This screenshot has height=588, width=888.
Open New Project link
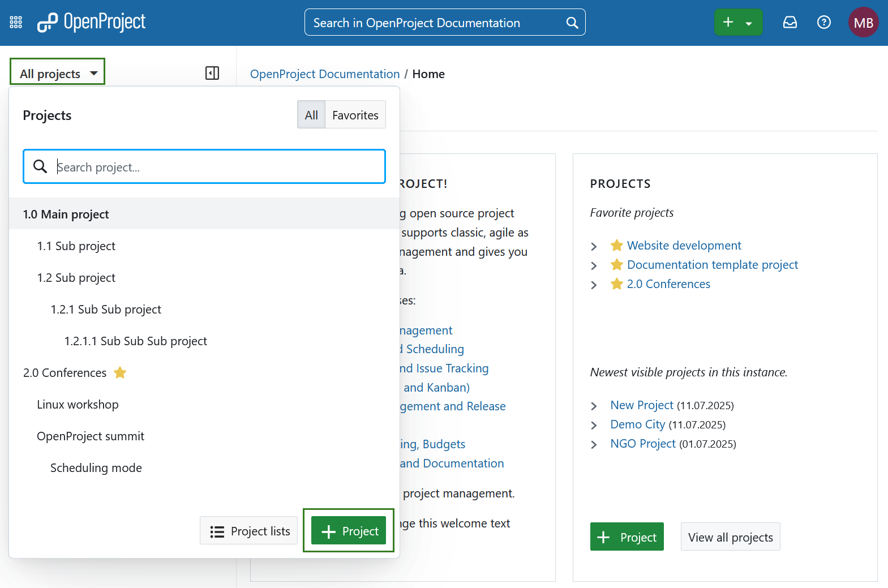642,405
